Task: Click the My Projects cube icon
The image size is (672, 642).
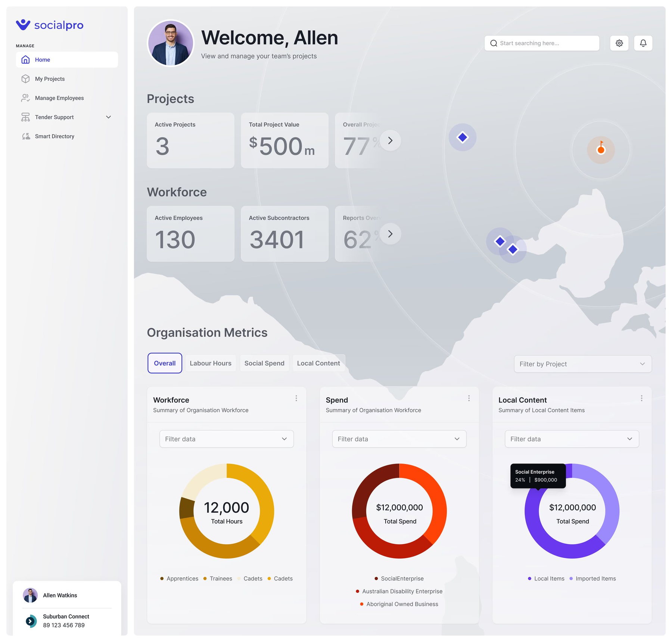Action: pos(25,79)
